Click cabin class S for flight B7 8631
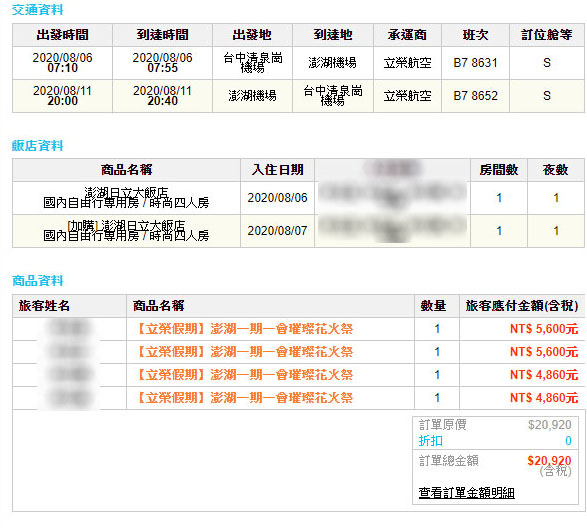The height and width of the screenshot is (528, 587). click(x=547, y=63)
